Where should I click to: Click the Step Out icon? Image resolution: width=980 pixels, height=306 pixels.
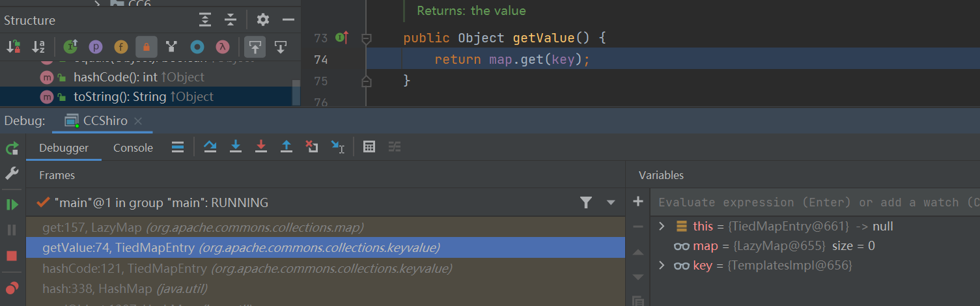(x=287, y=147)
